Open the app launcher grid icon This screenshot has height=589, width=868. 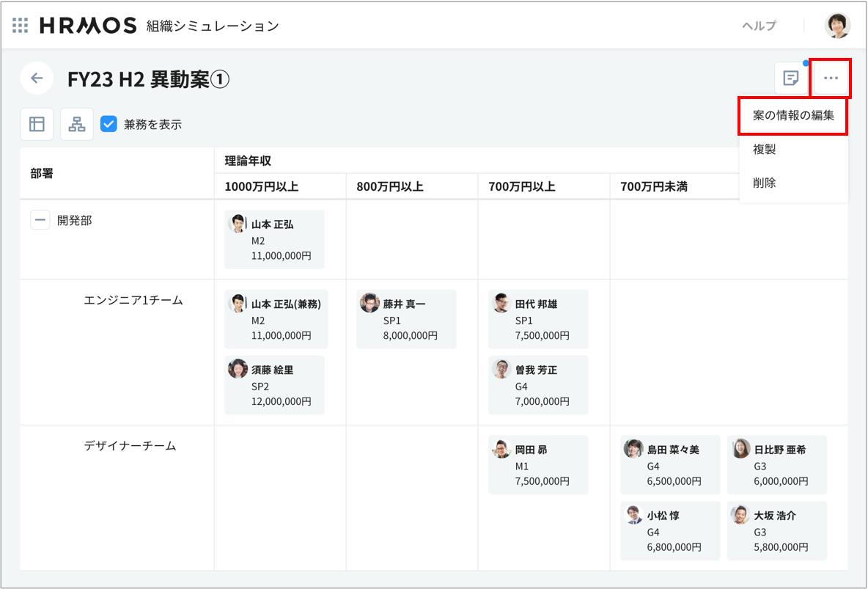click(x=21, y=26)
